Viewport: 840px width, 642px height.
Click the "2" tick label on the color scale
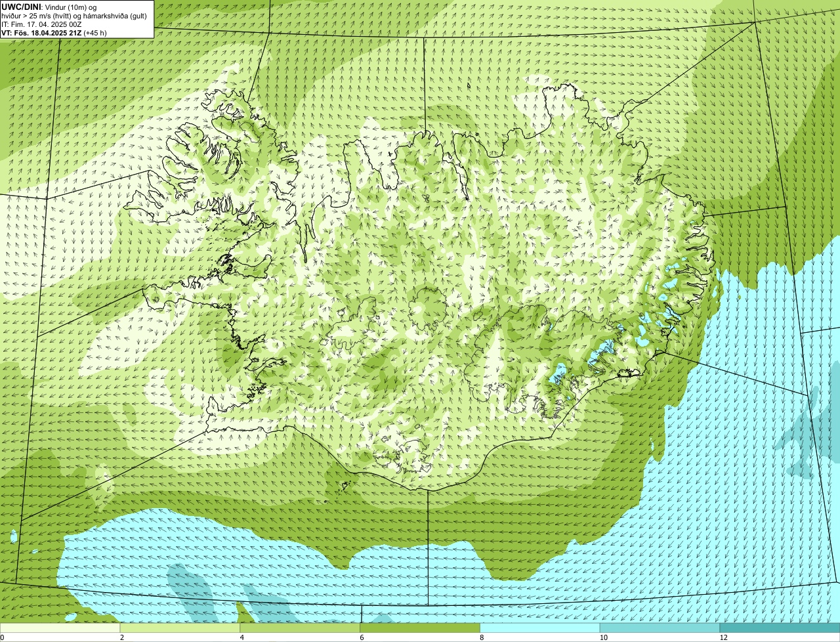121,637
